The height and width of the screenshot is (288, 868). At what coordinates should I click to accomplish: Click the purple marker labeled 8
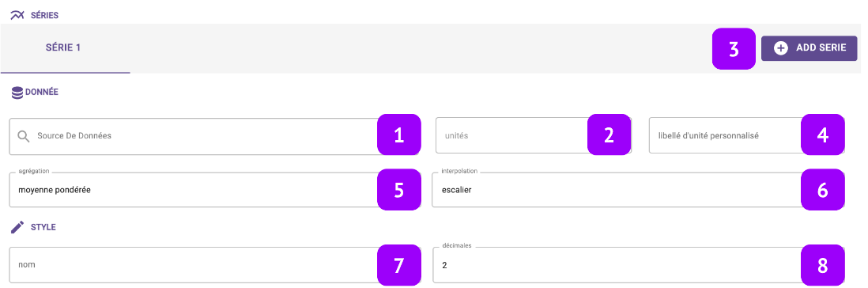tap(823, 265)
